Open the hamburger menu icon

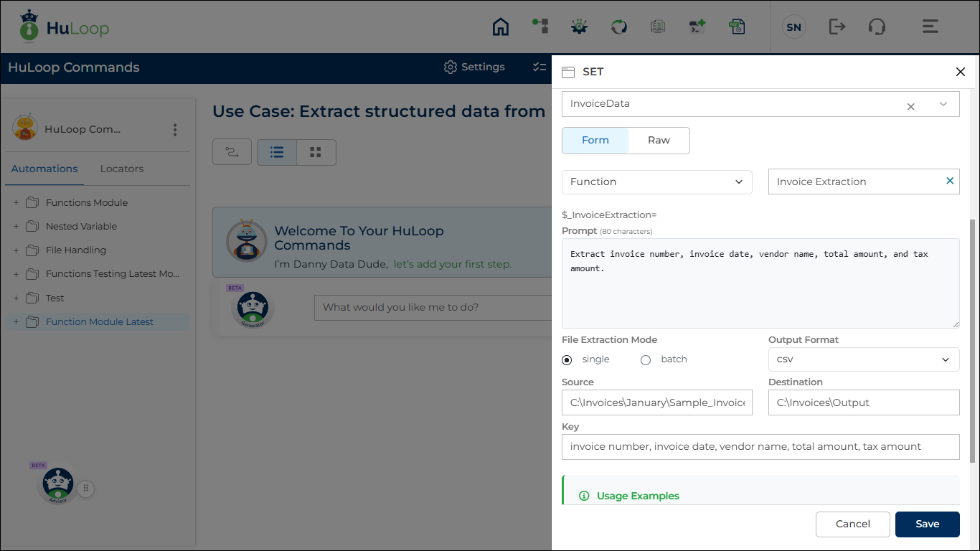930,27
